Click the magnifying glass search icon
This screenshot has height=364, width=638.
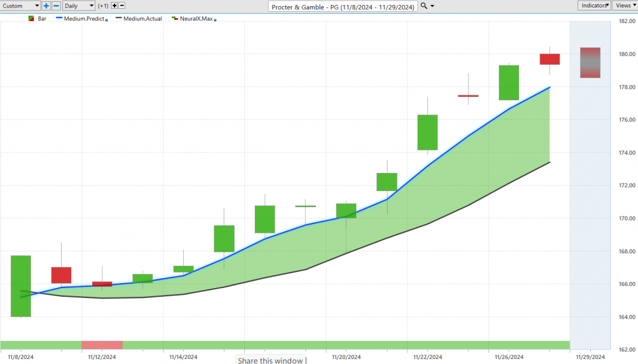[x=424, y=6]
